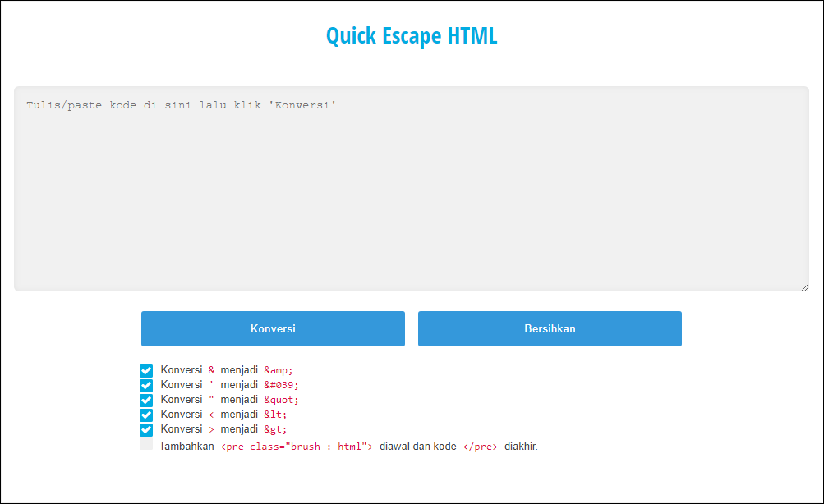Uncheck the & to &amp; conversion checkbox
The height and width of the screenshot is (504, 824).
146,371
